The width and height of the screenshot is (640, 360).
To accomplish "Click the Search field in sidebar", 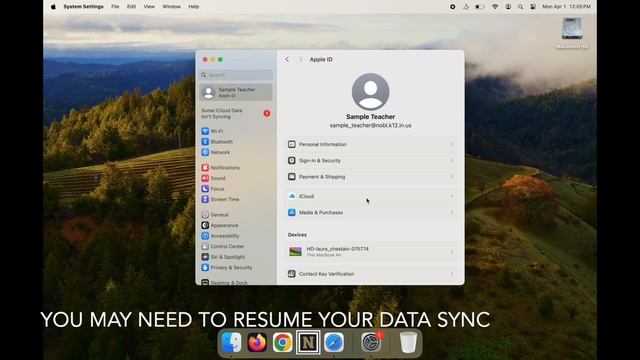I will [236, 75].
